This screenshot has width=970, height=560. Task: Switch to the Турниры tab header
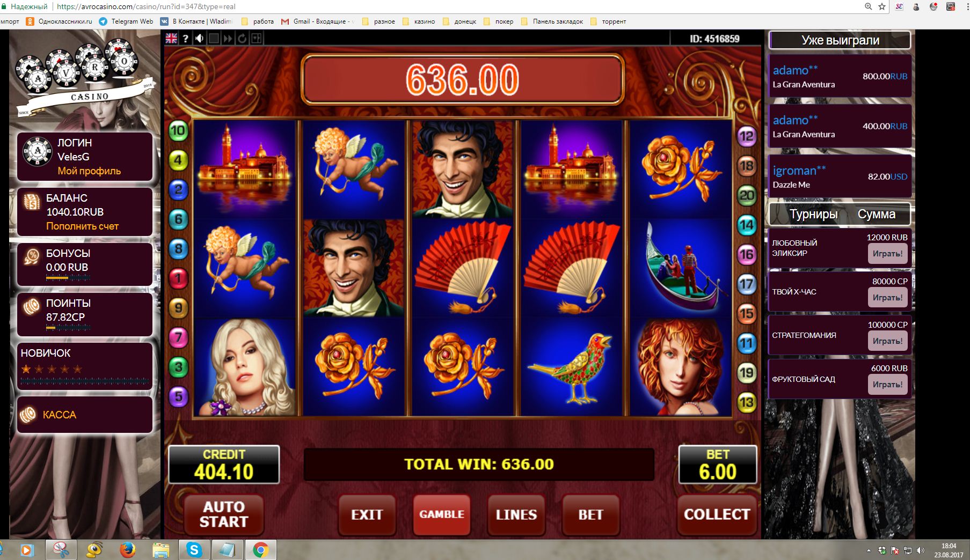tap(813, 215)
